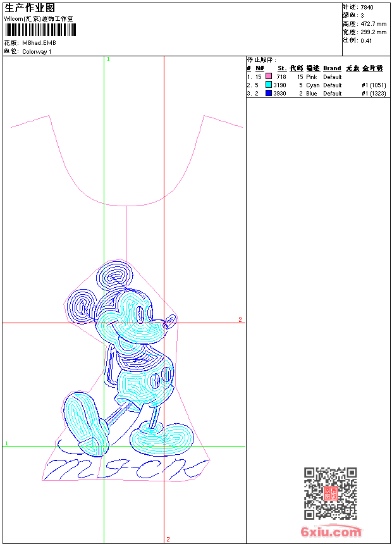Click the design file name MBhad.EMB
The height and width of the screenshot is (544, 392).
39,43
